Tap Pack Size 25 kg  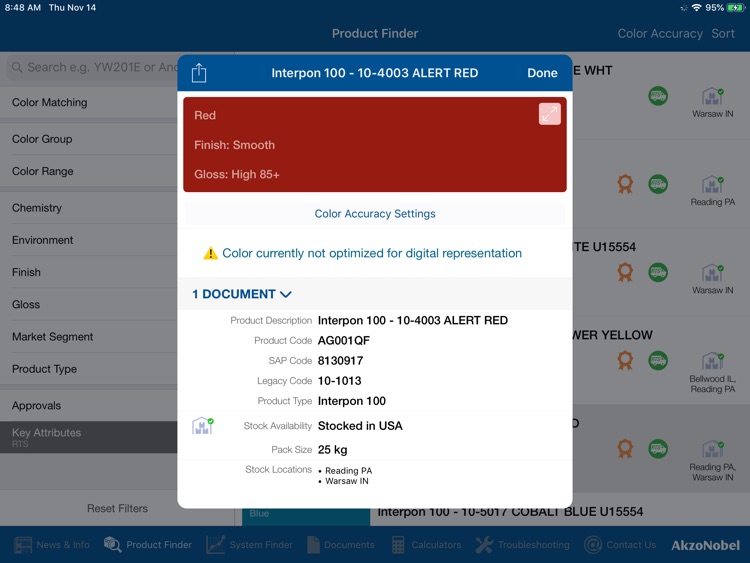(x=332, y=450)
